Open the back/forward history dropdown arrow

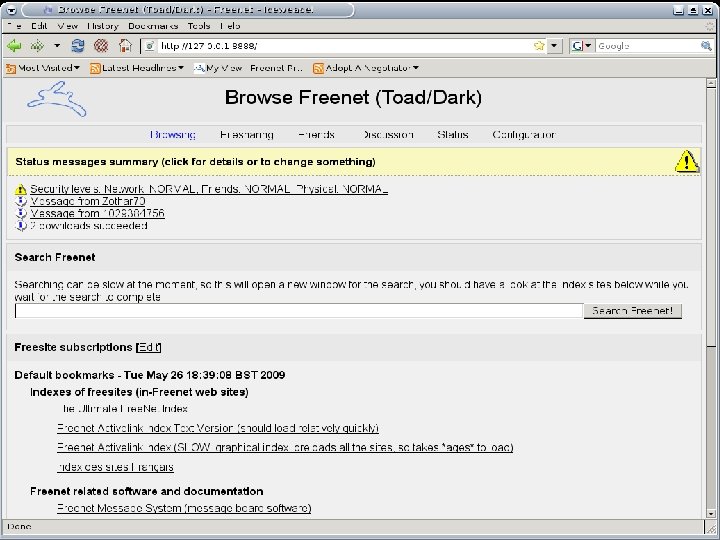[57, 45]
